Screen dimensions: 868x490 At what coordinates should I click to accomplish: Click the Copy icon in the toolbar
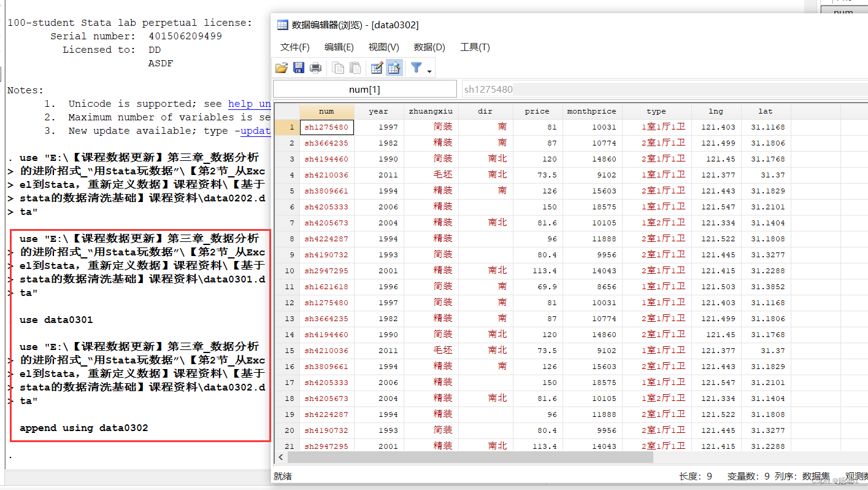tap(338, 68)
